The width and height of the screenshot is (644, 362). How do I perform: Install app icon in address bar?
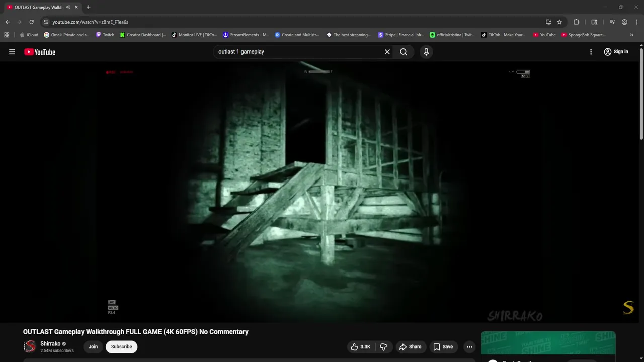click(x=548, y=22)
